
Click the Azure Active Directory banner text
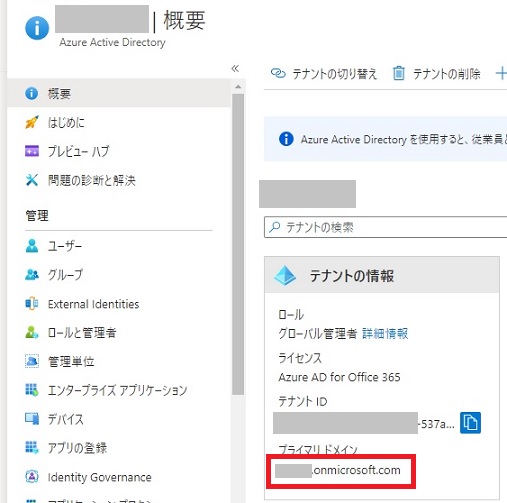coord(404,139)
